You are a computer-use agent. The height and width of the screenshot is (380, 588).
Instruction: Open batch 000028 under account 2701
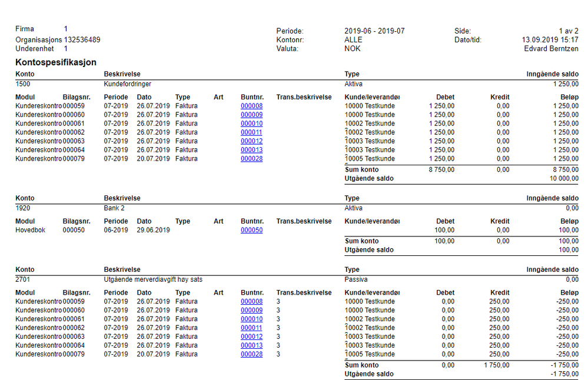coord(252,355)
